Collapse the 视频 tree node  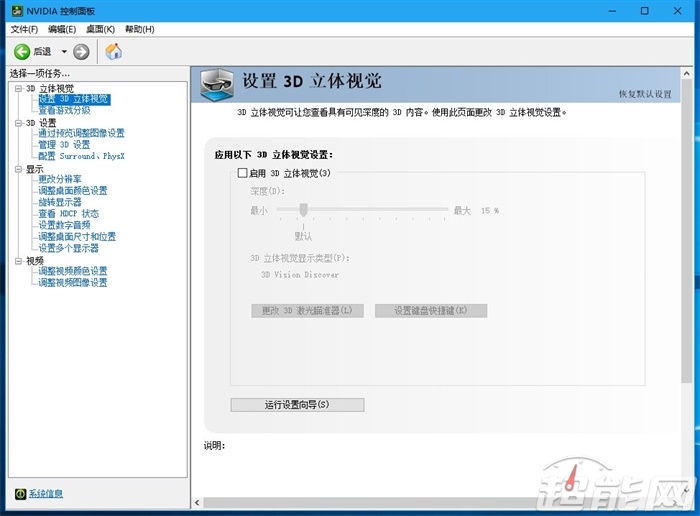[x=19, y=261]
